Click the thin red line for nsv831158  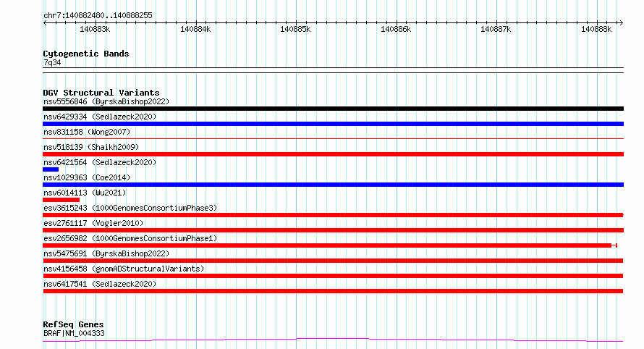333,138
